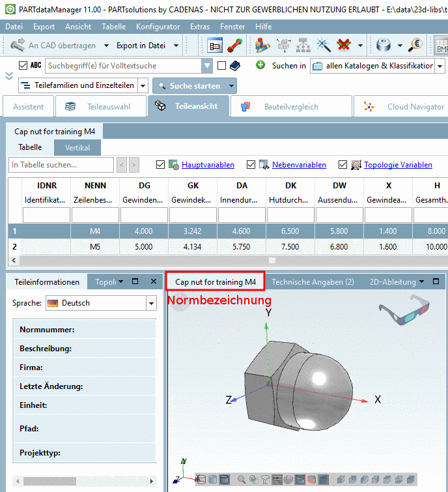The width and height of the screenshot is (448, 492).
Task: Click the BMP export icon
Action: pos(441,46)
